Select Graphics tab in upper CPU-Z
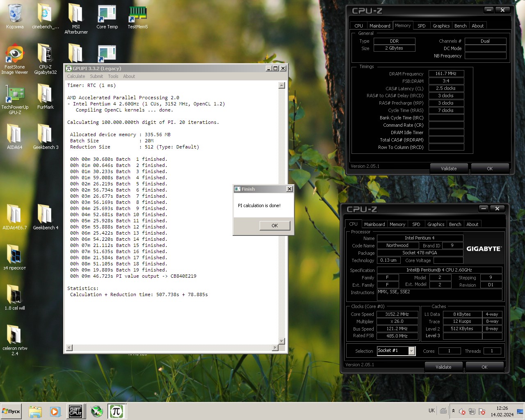Image resolution: width=525 pixels, height=420 pixels. pyautogui.click(x=441, y=26)
